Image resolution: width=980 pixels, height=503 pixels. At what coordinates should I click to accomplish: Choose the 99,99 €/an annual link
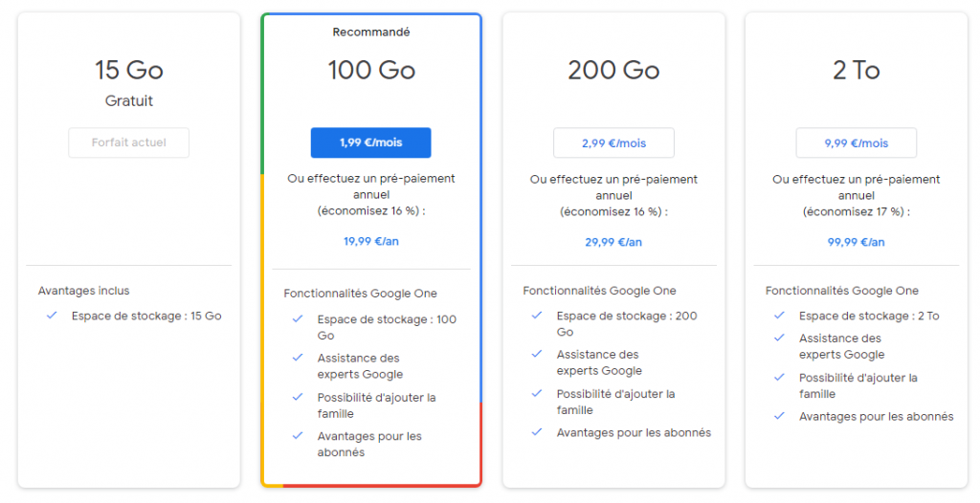click(x=856, y=242)
